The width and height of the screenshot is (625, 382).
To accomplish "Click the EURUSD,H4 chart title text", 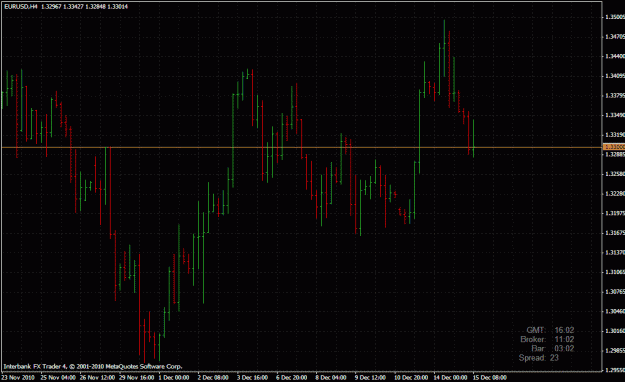I will 21,6.
